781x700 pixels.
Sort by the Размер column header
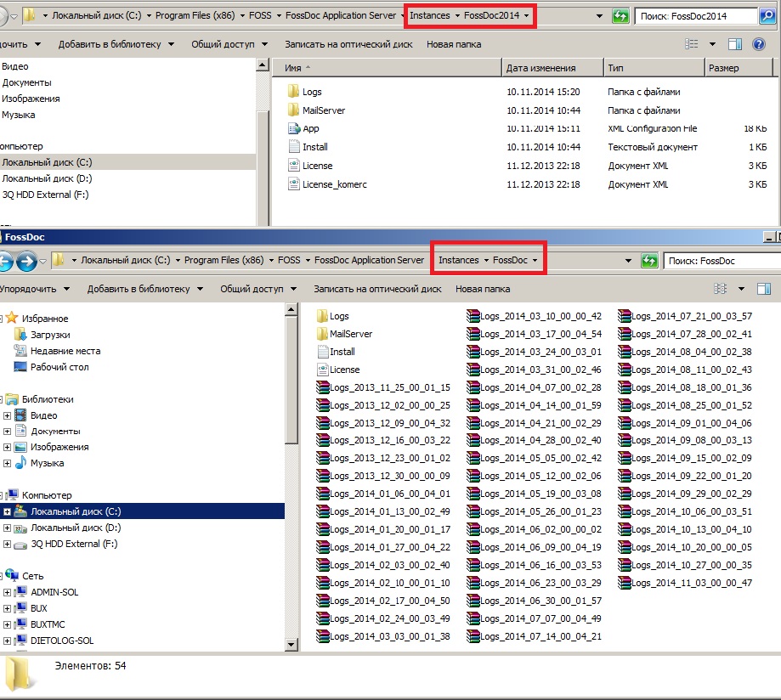click(x=739, y=68)
